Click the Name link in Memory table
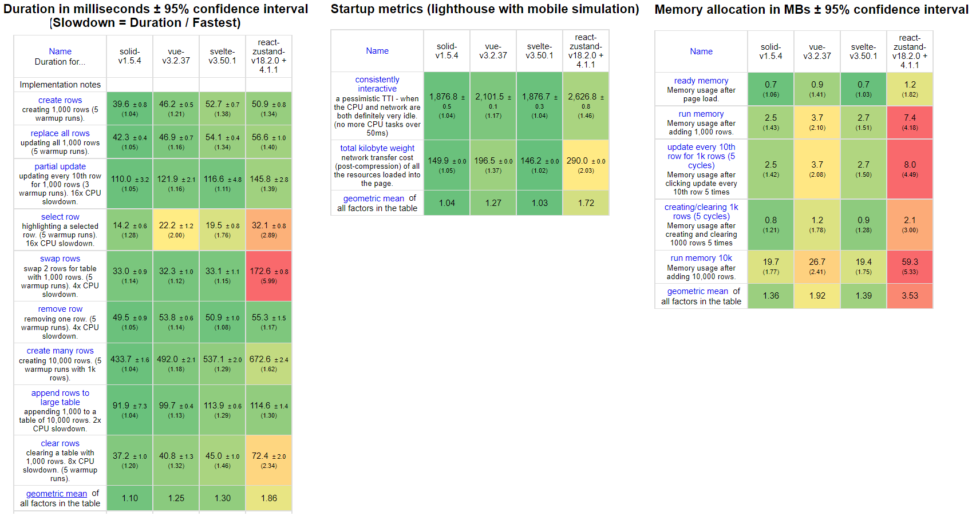This screenshot has width=980, height=524. click(701, 51)
